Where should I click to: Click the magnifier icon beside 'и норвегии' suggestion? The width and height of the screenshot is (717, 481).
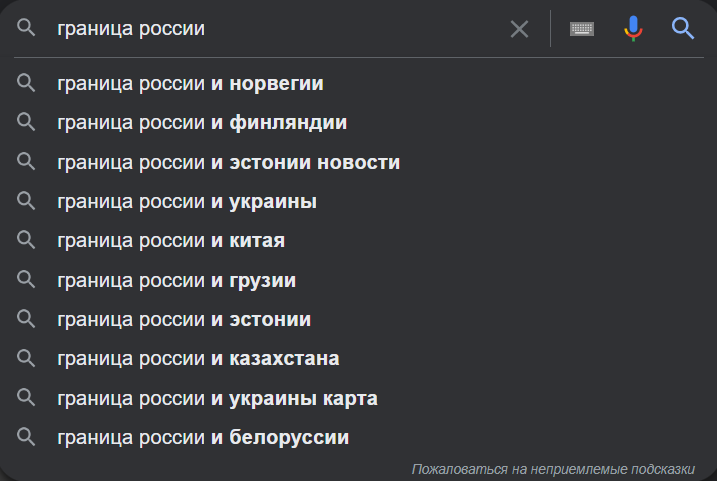pyautogui.click(x=26, y=83)
